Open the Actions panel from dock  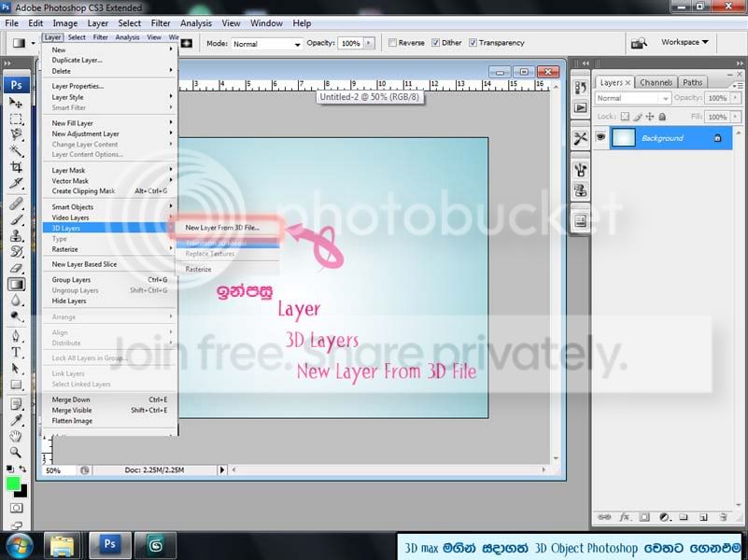581,107
